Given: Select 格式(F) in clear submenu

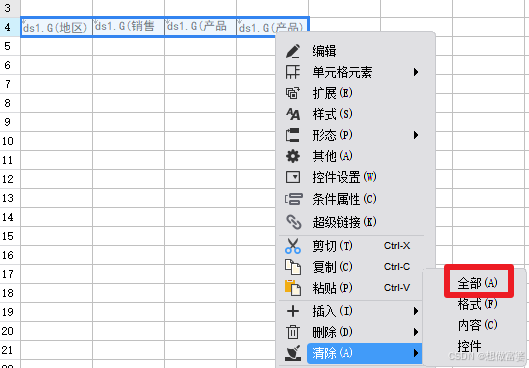Looking at the screenshot, I should 478,304.
